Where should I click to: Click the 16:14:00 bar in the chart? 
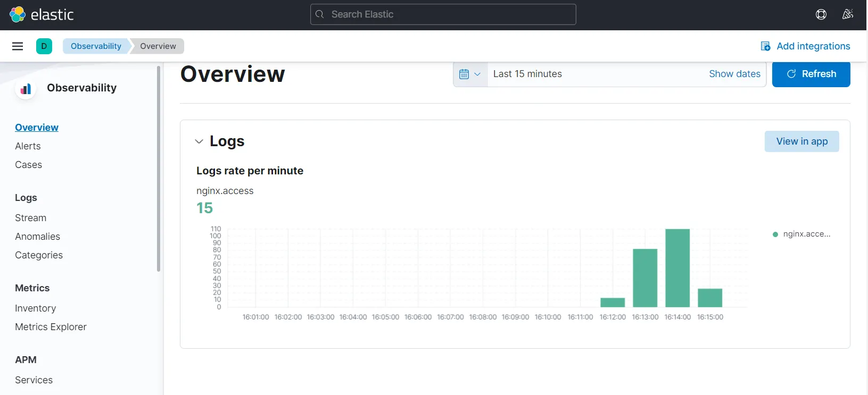(x=677, y=268)
